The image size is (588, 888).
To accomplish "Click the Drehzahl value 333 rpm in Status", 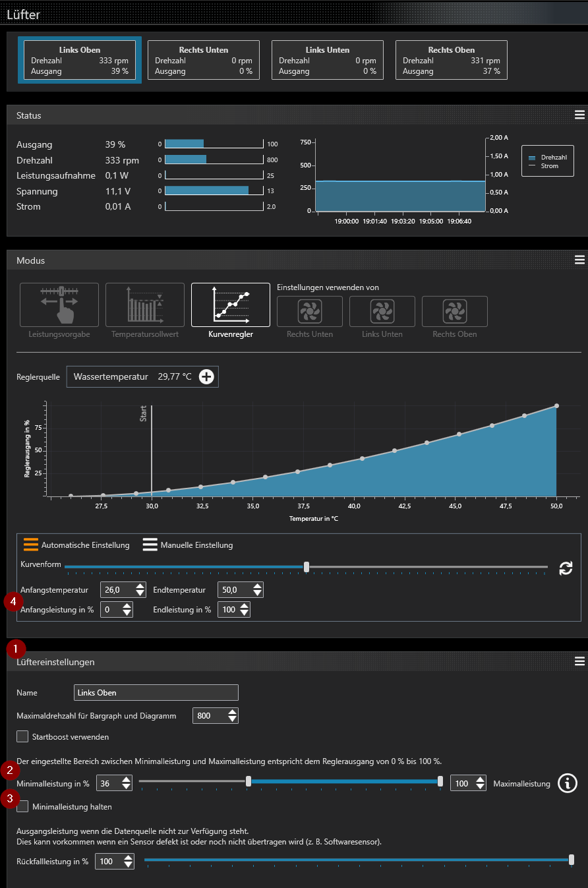I will 123,160.
